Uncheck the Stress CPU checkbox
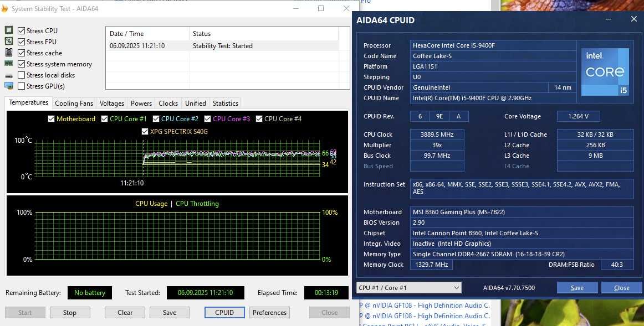This screenshot has width=644, height=326. click(22, 30)
